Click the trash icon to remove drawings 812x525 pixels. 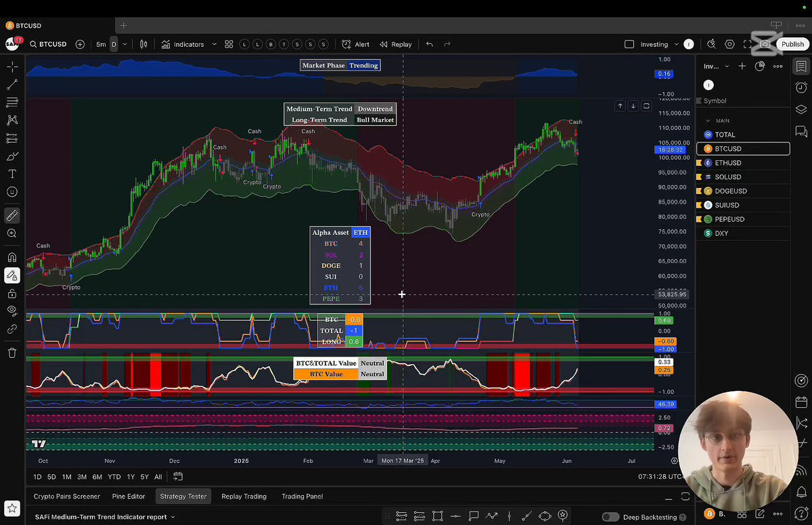[x=12, y=352]
